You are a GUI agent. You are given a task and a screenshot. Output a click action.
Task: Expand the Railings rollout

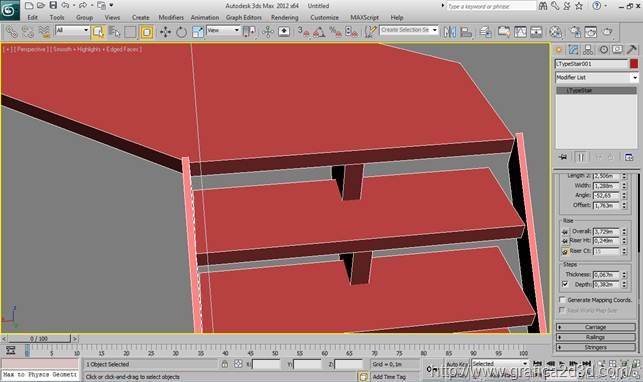click(x=595, y=337)
